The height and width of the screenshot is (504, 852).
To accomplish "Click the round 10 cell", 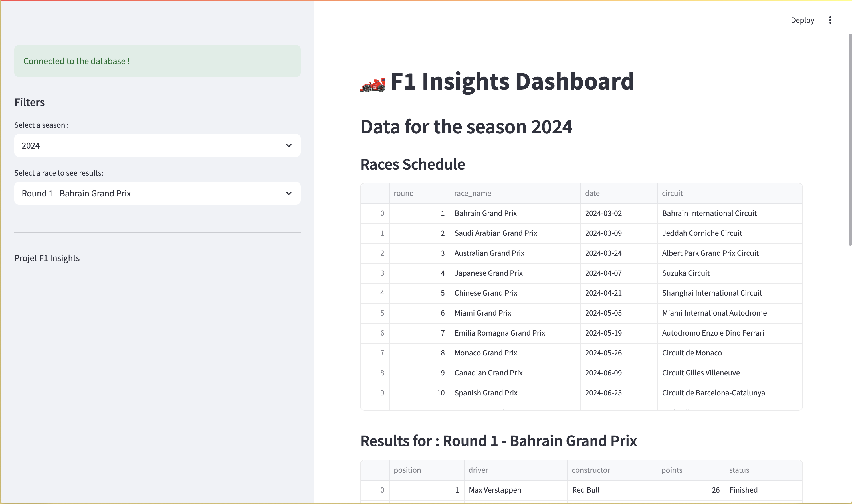I will coord(419,393).
